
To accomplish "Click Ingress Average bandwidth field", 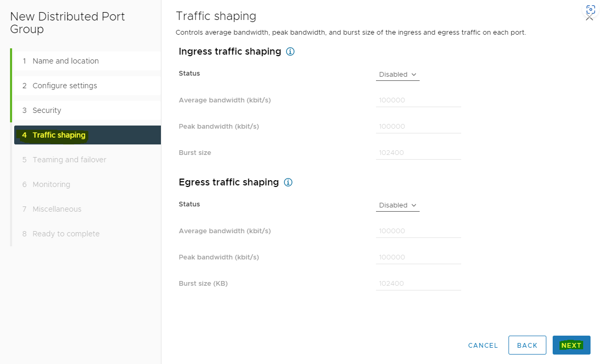I will point(418,100).
